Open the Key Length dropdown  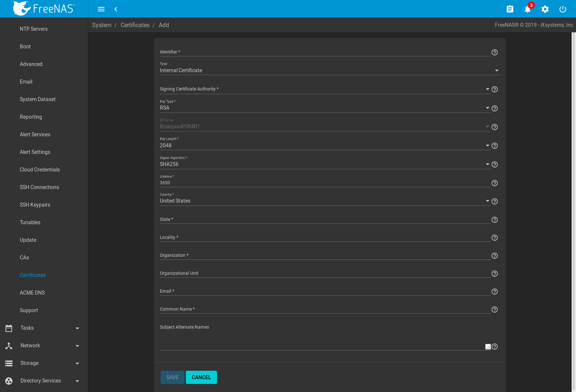(325, 145)
